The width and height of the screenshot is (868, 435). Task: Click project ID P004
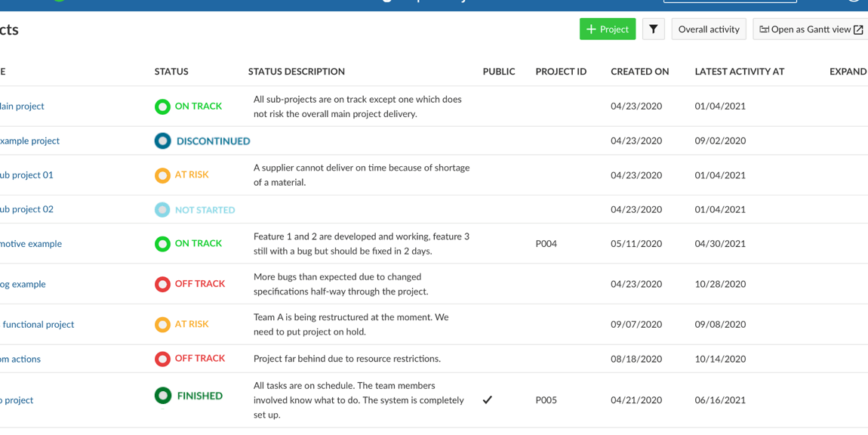546,243
